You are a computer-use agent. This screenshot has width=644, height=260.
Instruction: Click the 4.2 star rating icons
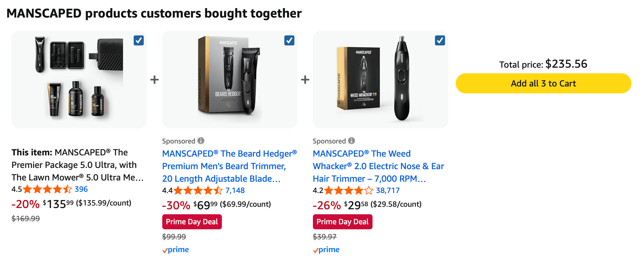coord(349,190)
